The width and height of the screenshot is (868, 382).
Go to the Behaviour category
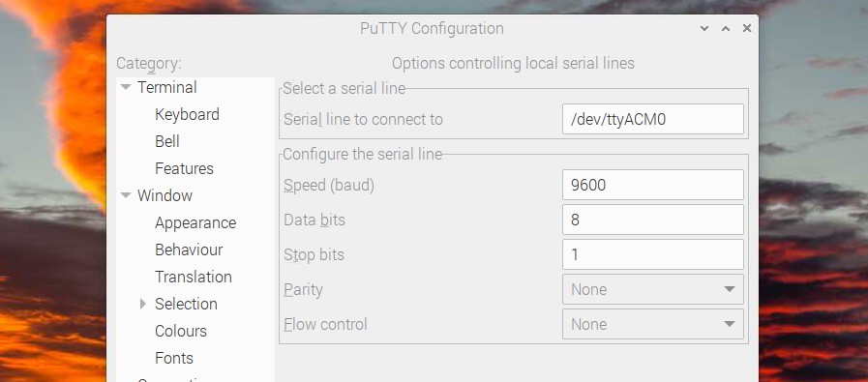tap(189, 250)
